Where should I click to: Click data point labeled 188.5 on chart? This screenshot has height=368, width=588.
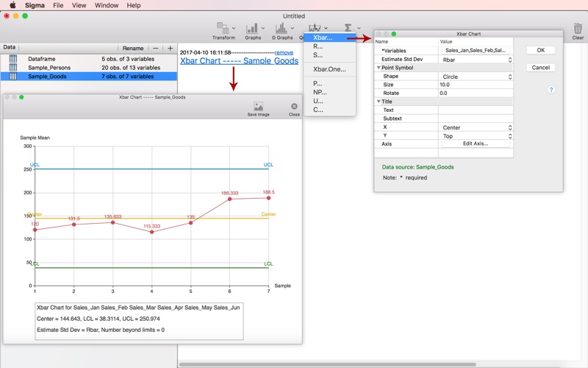click(x=268, y=198)
